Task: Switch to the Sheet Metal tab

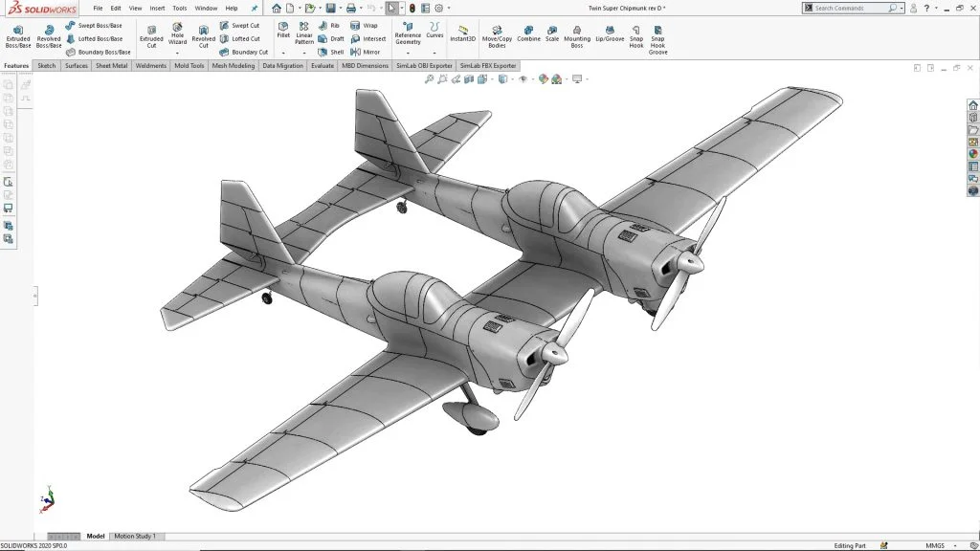Action: pos(111,66)
